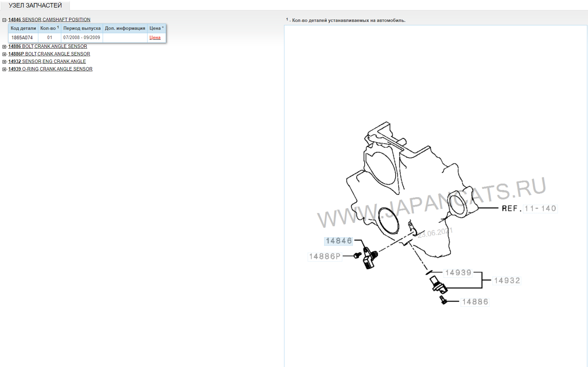Collapse the 14846 SENSOR,CAMSHAFT POSITION node

click(x=4, y=20)
